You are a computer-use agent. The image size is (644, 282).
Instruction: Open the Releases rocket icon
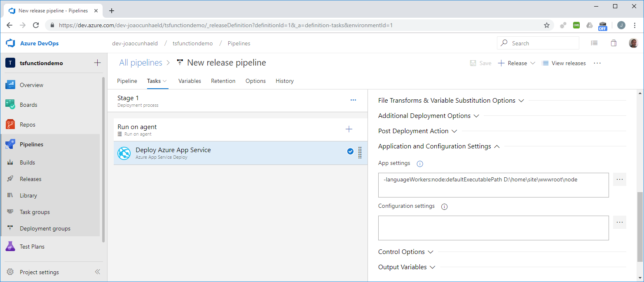[10, 179]
